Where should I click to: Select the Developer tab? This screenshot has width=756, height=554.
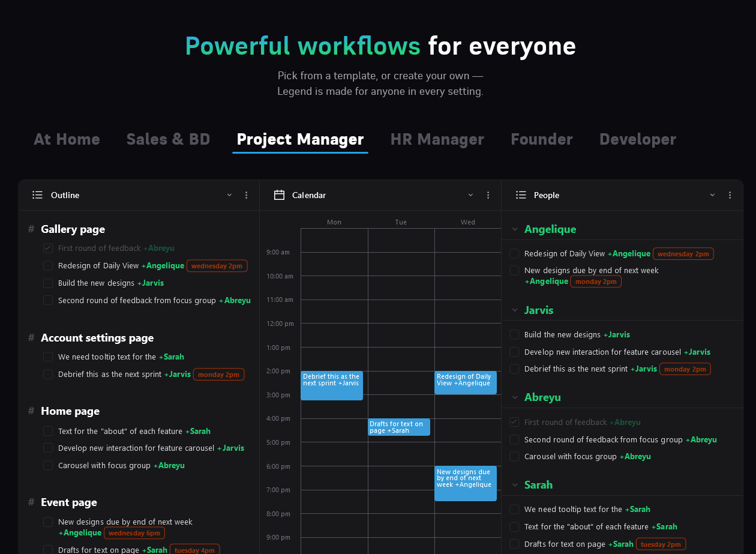coord(637,139)
